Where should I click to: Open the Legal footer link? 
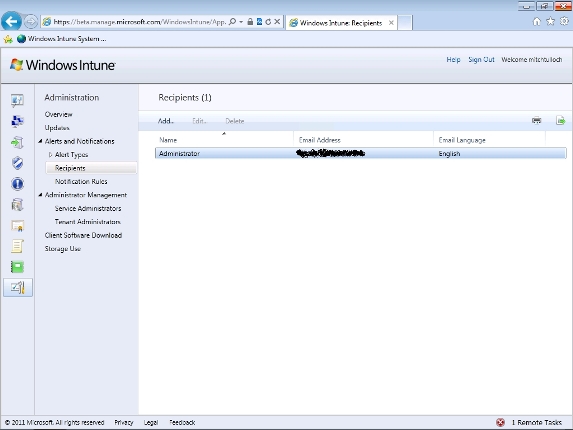click(151, 423)
